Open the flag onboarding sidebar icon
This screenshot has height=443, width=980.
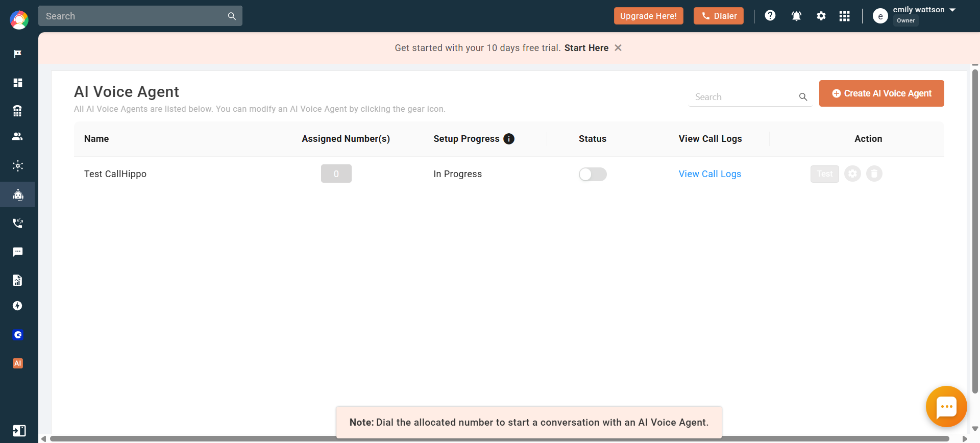pyautogui.click(x=18, y=54)
